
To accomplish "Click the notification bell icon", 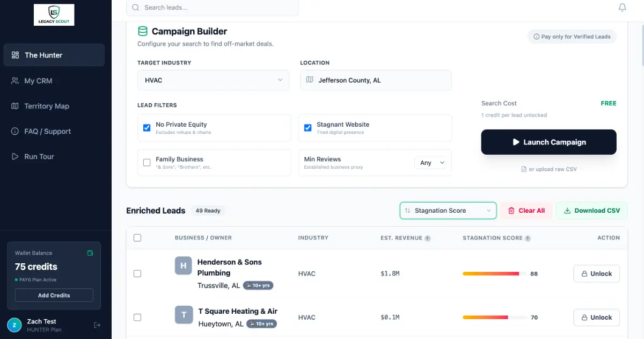I will 622,8.
